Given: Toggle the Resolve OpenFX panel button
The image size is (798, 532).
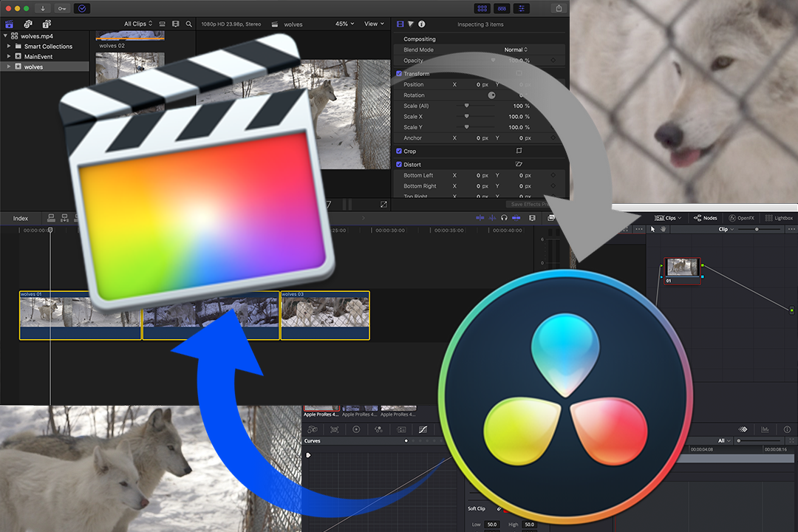Looking at the screenshot, I should (x=741, y=218).
